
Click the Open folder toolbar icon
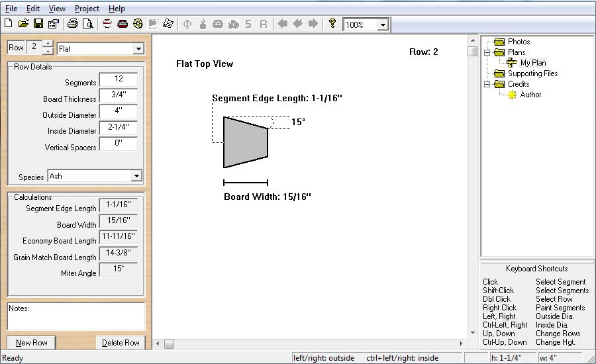pyautogui.click(x=23, y=24)
